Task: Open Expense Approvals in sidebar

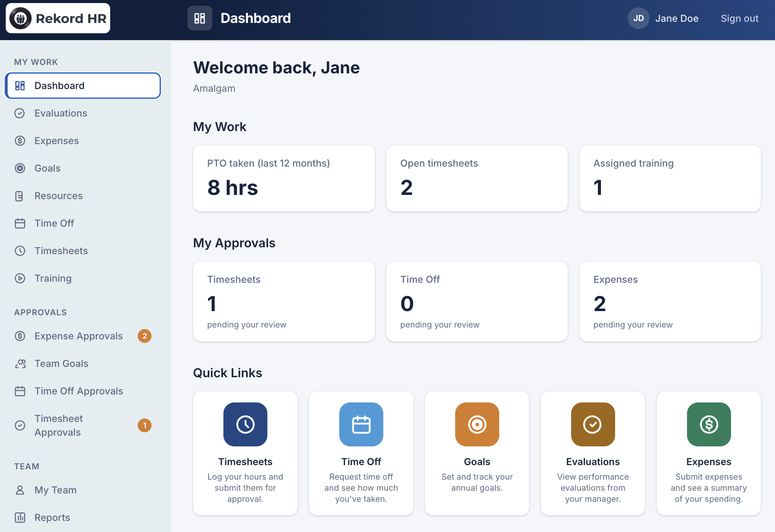Action: (83, 336)
